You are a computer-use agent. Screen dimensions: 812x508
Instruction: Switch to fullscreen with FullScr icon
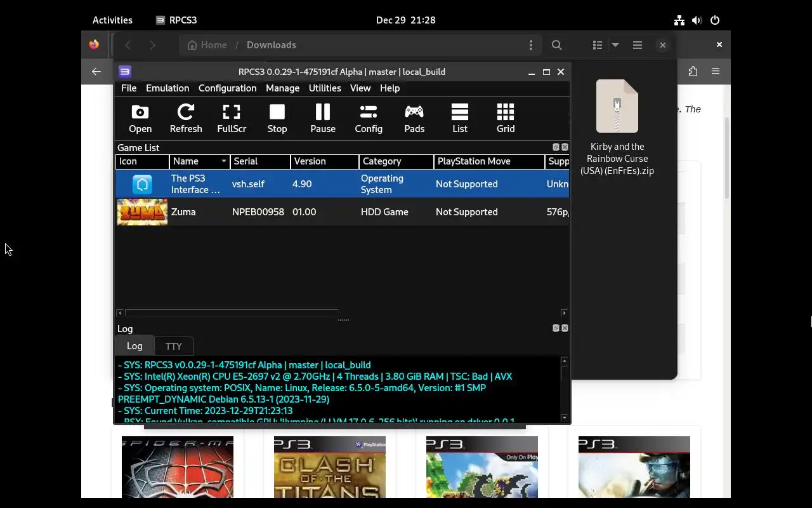(x=232, y=119)
